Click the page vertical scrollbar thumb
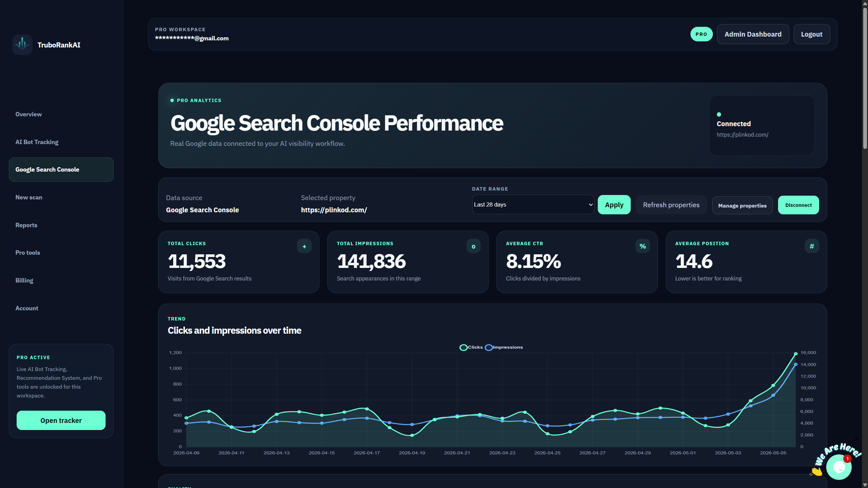Image resolution: width=868 pixels, height=488 pixels. pos(865,78)
